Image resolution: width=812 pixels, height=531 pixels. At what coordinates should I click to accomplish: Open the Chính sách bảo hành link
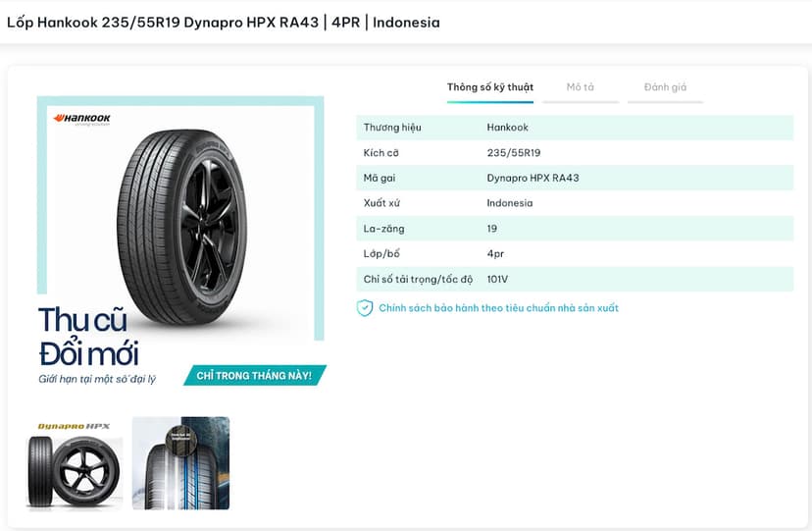pyautogui.click(x=499, y=308)
